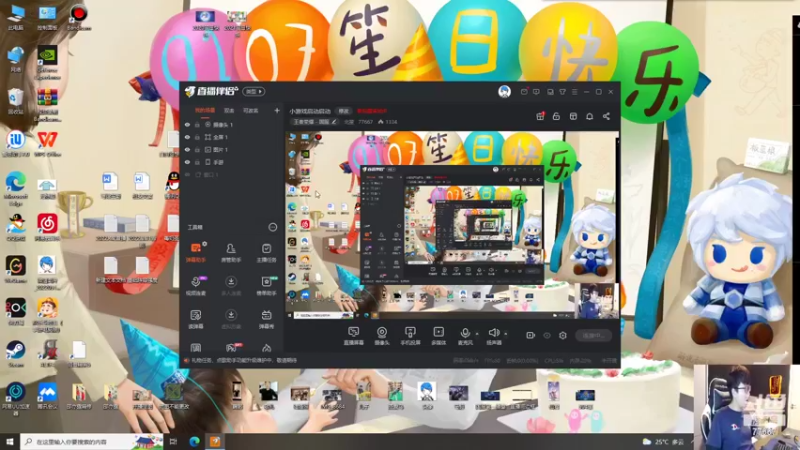Click the stream preview canvas
The height and width of the screenshot is (450, 800).
point(452,225)
